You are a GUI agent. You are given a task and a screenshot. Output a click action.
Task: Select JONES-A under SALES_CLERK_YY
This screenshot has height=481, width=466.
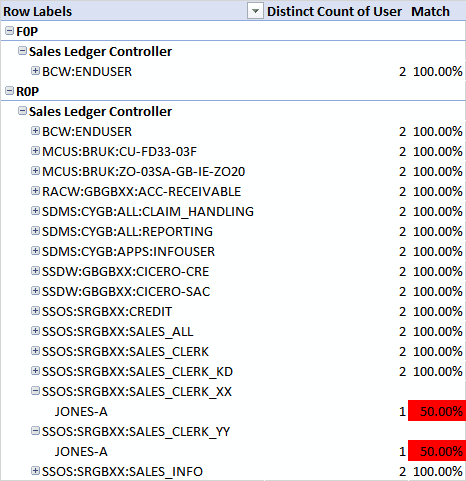81,451
